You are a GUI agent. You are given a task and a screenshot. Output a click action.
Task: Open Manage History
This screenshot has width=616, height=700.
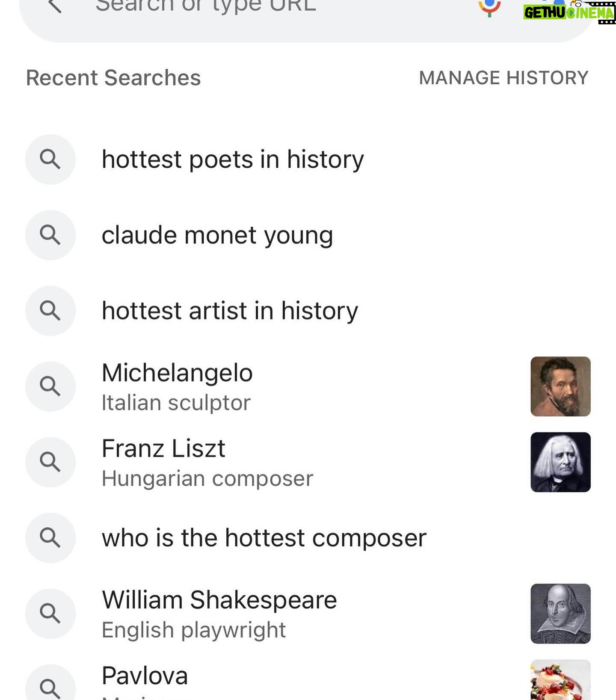pyautogui.click(x=504, y=78)
